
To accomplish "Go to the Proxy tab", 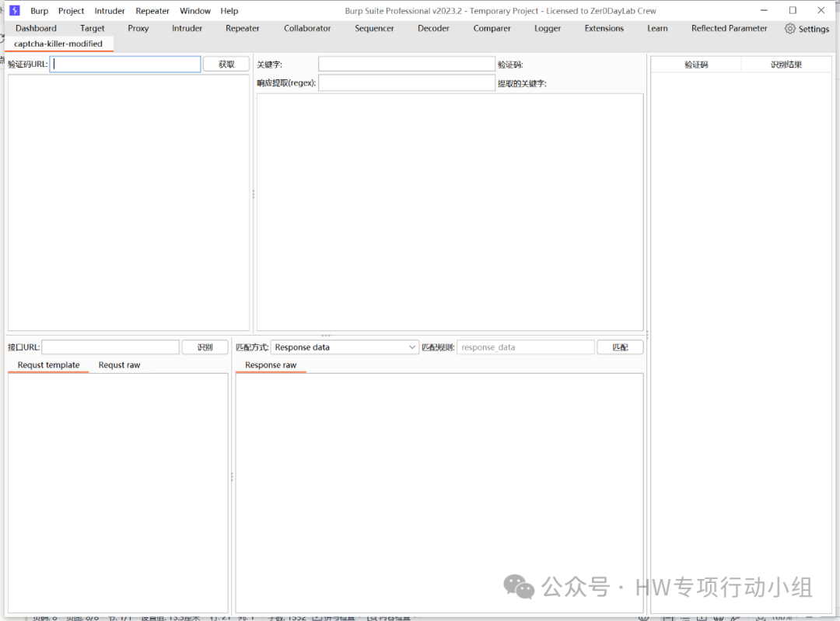I will coord(138,29).
